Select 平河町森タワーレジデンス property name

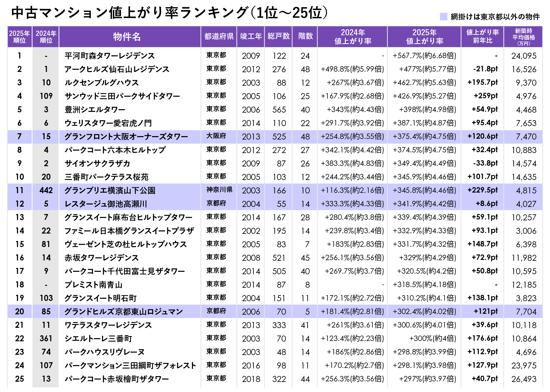[109, 56]
